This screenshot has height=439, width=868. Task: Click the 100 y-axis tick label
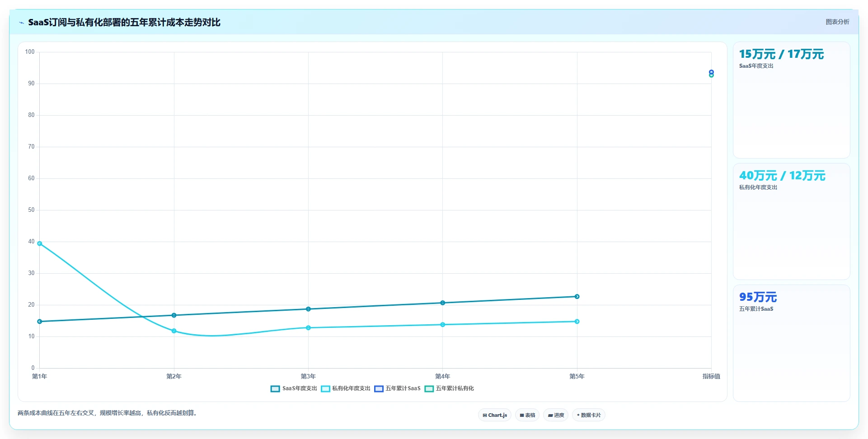point(30,52)
